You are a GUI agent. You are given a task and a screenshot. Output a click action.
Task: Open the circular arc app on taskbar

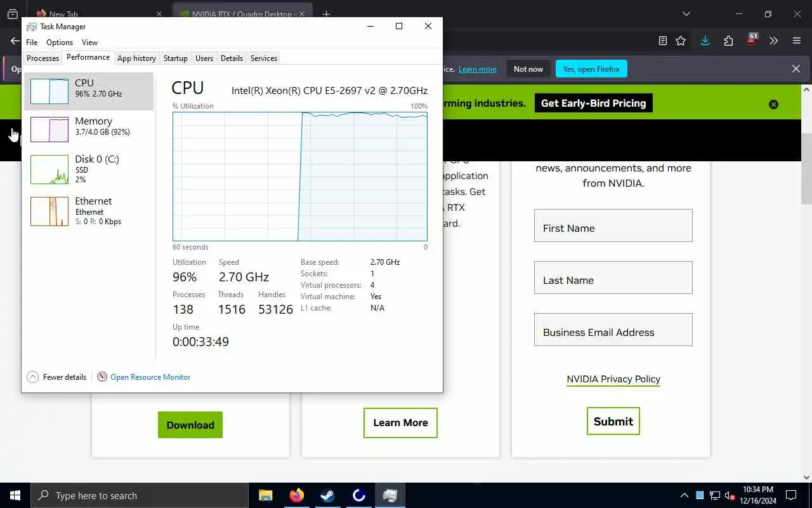359,495
